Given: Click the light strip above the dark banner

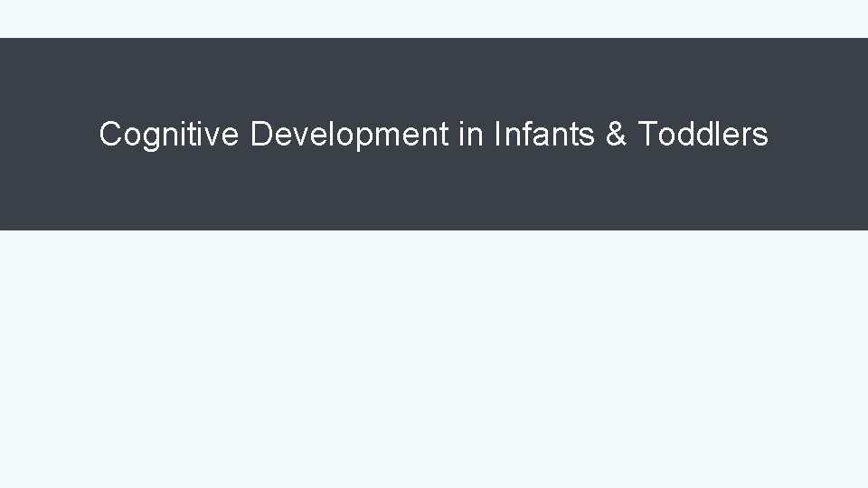Looking at the screenshot, I should point(434,18).
